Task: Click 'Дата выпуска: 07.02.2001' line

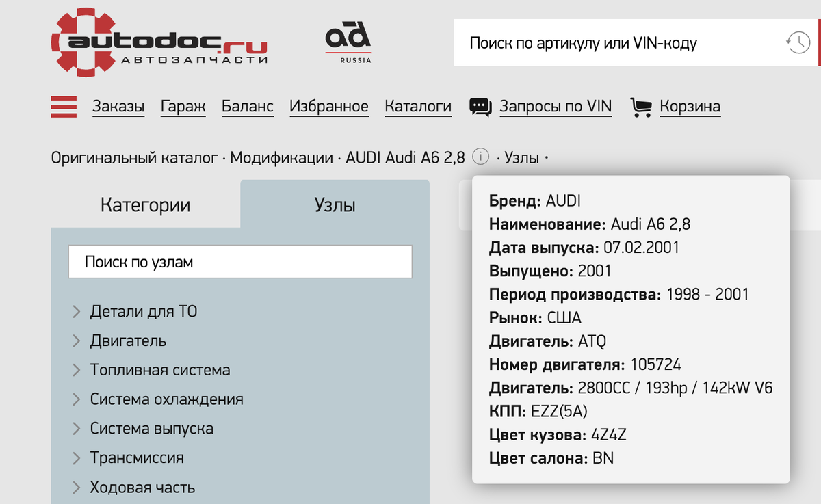Action: 584,248
